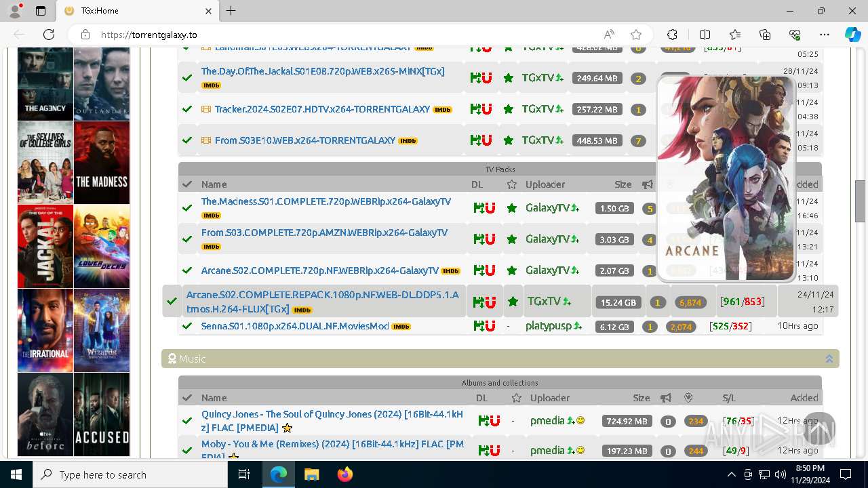The height and width of the screenshot is (488, 868).
Task: Close the TGx:Home tab
Action: pyautogui.click(x=209, y=11)
